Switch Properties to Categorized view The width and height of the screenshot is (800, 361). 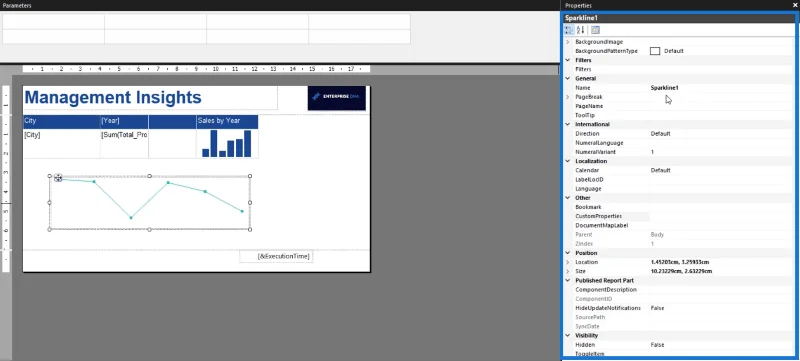click(x=569, y=30)
